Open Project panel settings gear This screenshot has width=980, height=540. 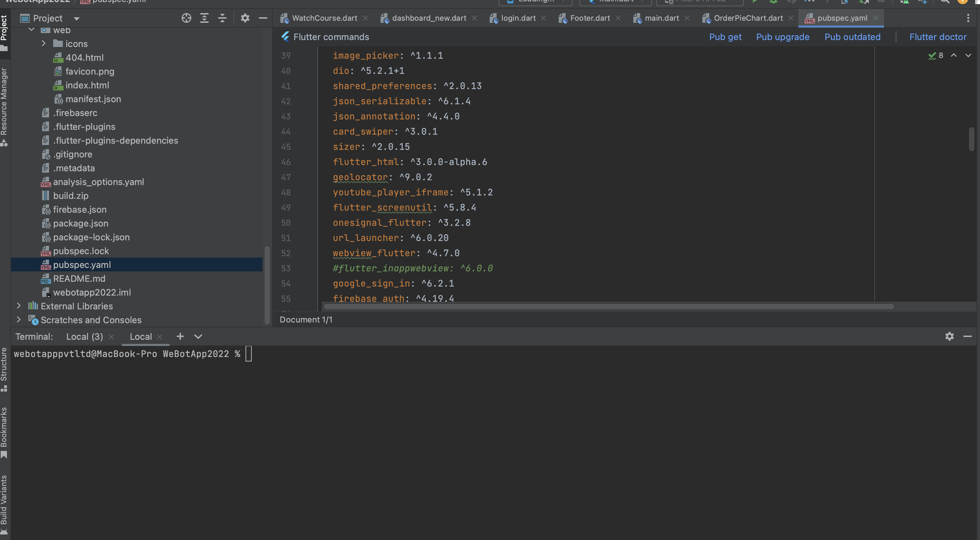pos(245,18)
